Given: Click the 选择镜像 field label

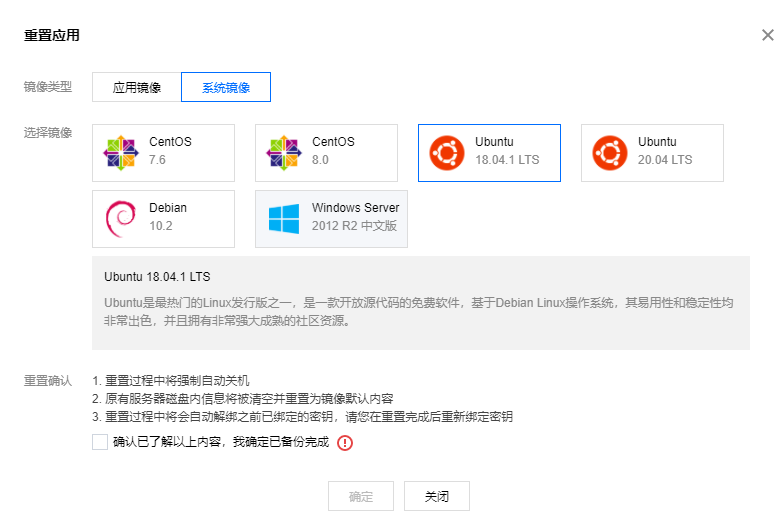Looking at the screenshot, I should point(48,132).
